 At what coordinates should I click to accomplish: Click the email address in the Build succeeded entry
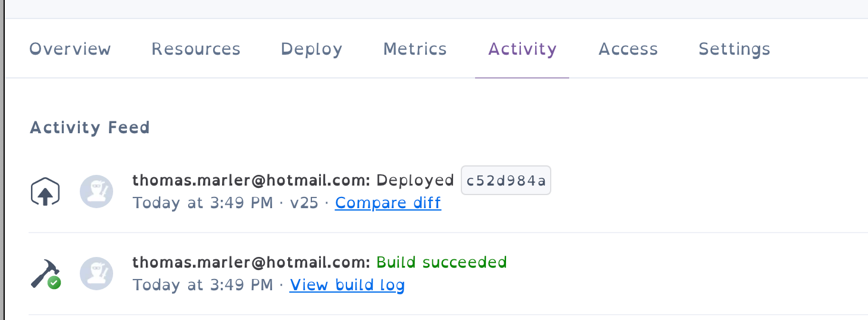pos(251,262)
